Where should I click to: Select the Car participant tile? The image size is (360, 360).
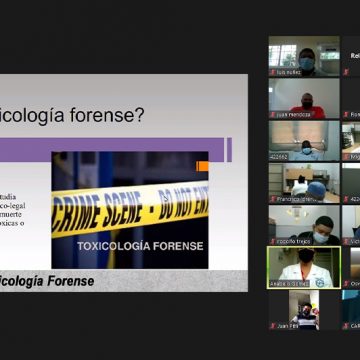tap(351, 310)
